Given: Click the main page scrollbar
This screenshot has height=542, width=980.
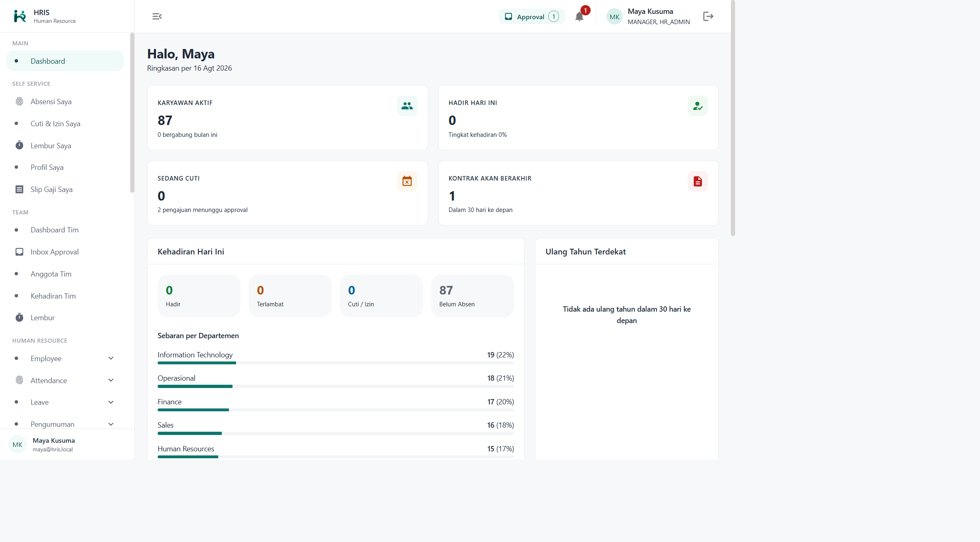Looking at the screenshot, I should coord(733,118).
